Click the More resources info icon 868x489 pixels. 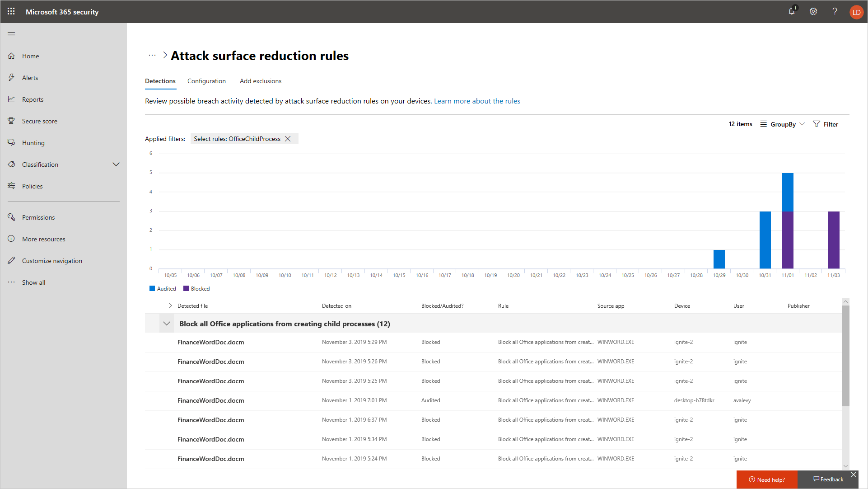(x=11, y=239)
